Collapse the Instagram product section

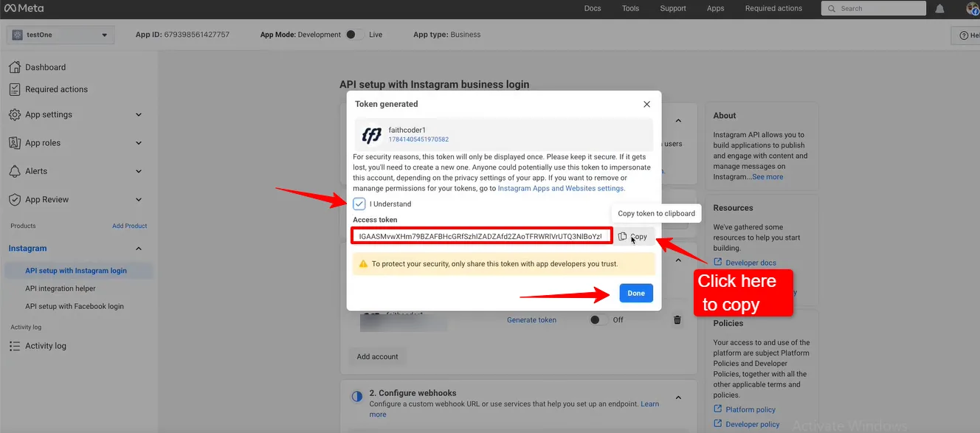tap(139, 249)
